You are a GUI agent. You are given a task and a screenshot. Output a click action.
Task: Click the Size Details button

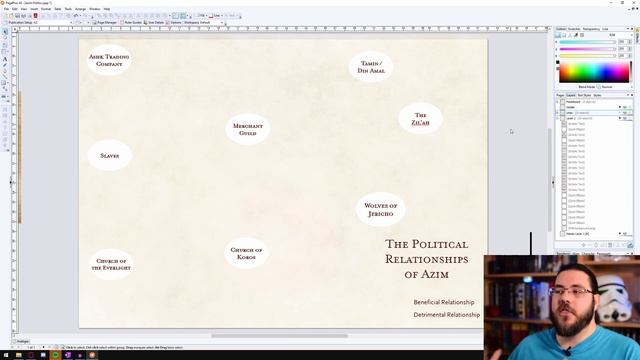coord(154,22)
